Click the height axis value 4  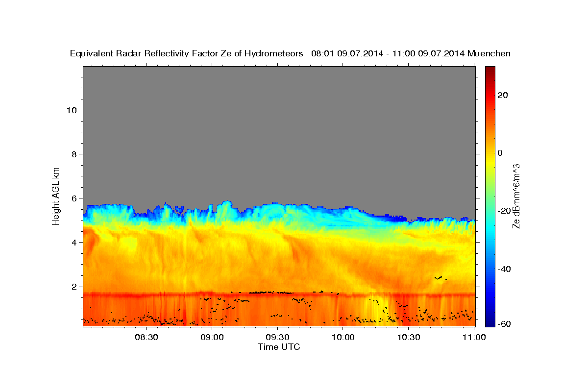73,242
